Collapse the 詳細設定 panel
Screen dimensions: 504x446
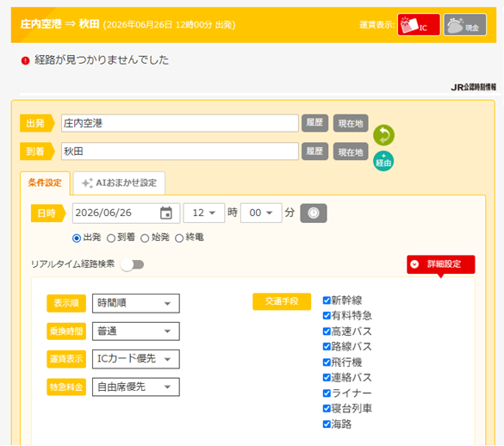pos(441,264)
